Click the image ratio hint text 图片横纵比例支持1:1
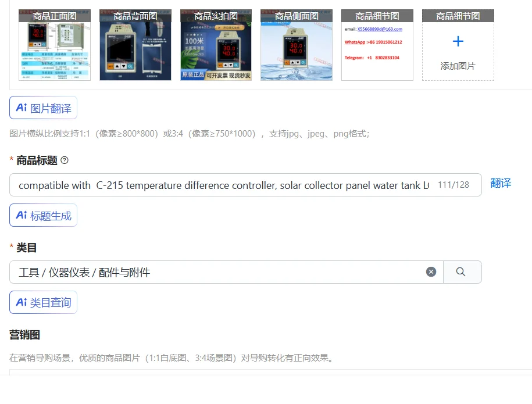 (x=190, y=134)
